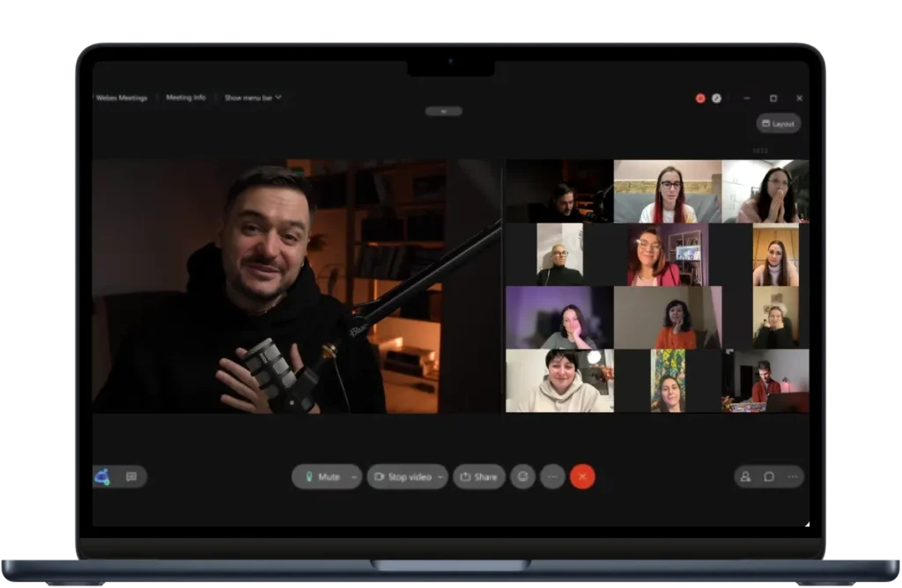902x588 pixels.
Task: End the meeting with red X button
Action: [582, 477]
